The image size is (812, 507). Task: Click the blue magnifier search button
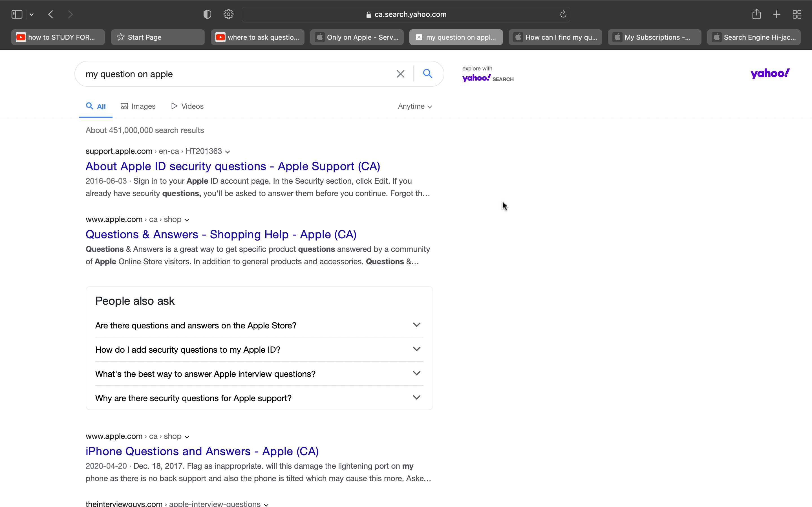pyautogui.click(x=427, y=74)
